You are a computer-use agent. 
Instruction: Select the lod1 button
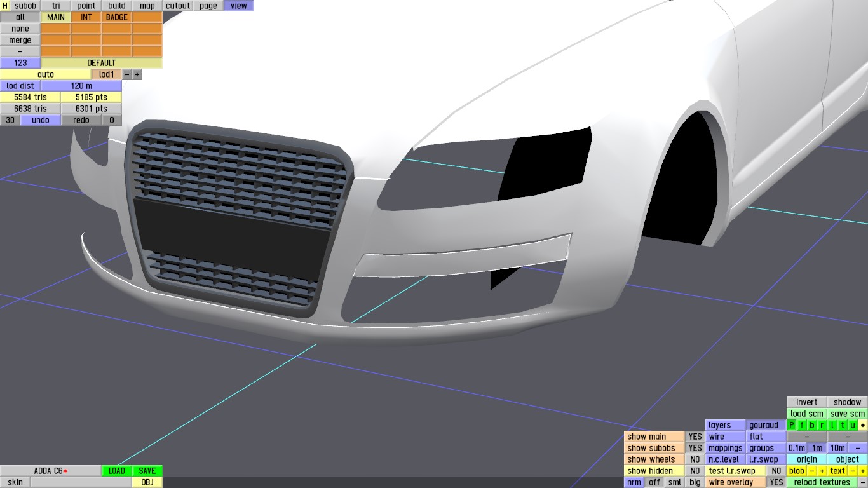(107, 74)
